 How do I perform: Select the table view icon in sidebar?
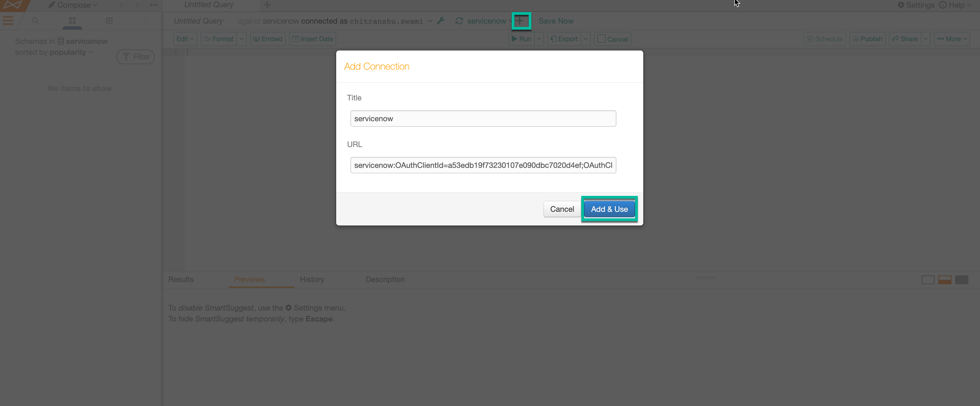(x=109, y=21)
